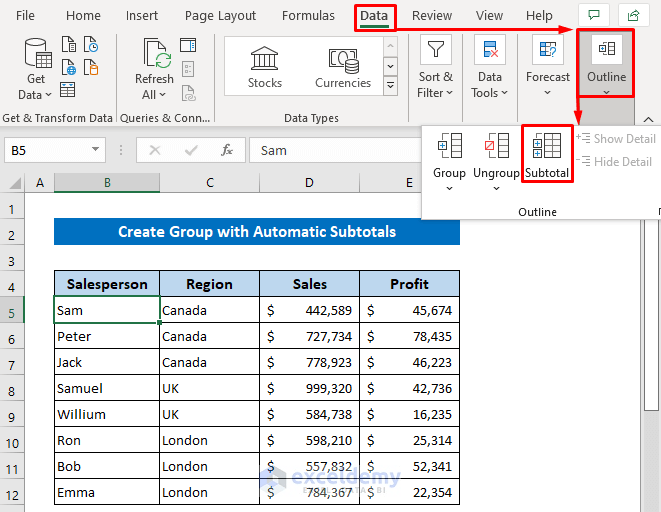Select the Sales value 999,320
This screenshot has height=512, width=661.
tap(309, 388)
